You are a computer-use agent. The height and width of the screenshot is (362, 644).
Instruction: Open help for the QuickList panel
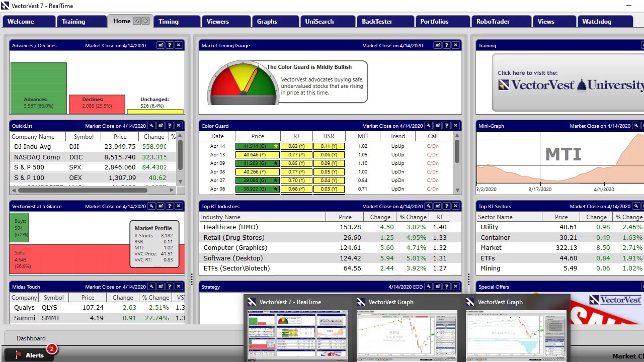170,126
